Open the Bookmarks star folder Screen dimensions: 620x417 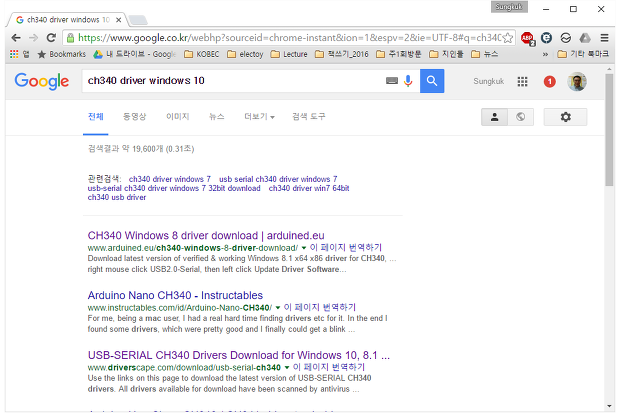(x=61, y=54)
